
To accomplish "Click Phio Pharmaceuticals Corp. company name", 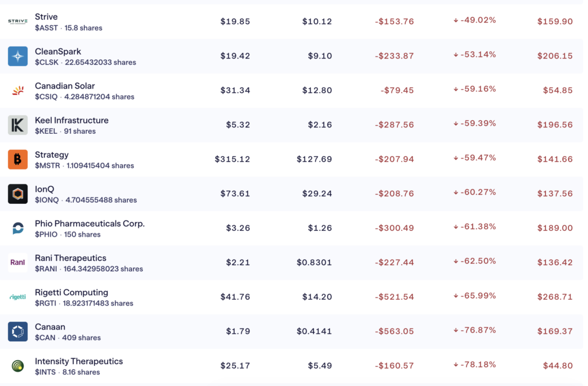I will click(x=90, y=223).
